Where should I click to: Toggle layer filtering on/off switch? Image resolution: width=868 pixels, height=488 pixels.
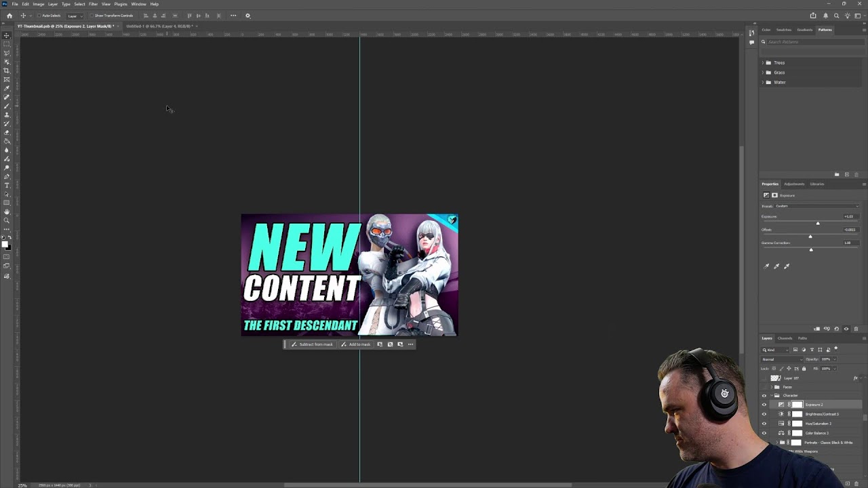[x=836, y=349]
